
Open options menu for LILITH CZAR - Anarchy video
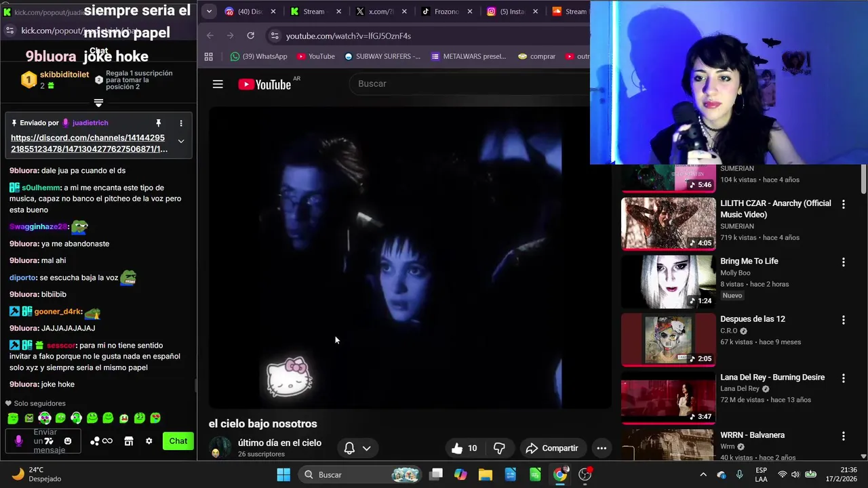click(x=844, y=204)
